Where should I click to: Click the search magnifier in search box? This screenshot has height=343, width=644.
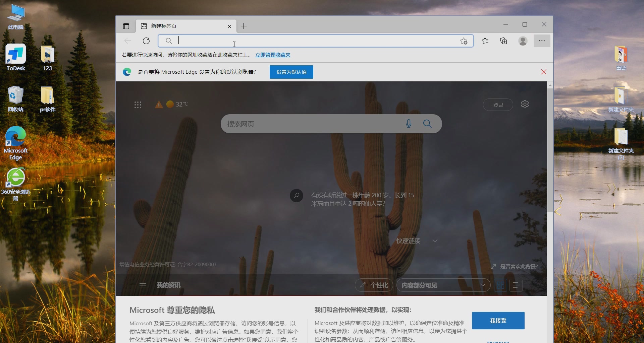[427, 124]
